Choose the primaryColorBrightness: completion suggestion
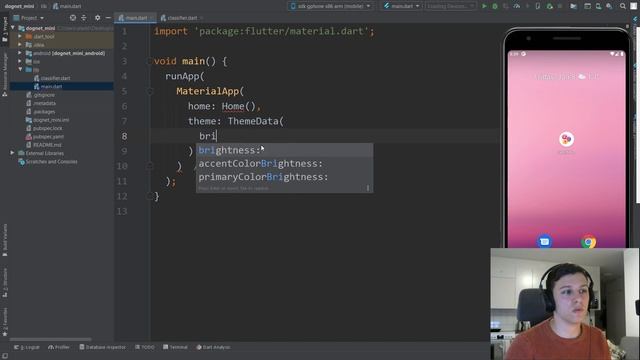The width and height of the screenshot is (640, 360). [x=284, y=177]
